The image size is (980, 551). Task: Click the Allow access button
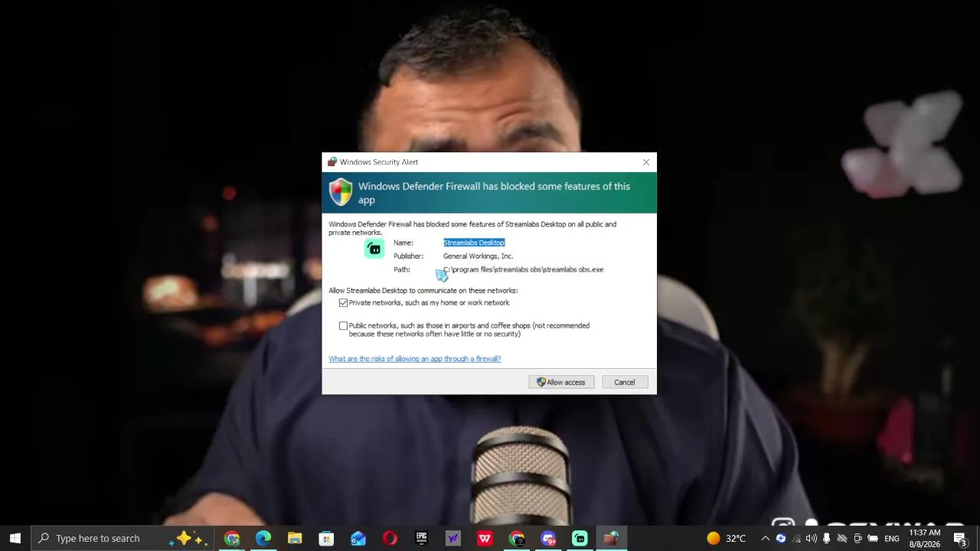(x=561, y=382)
